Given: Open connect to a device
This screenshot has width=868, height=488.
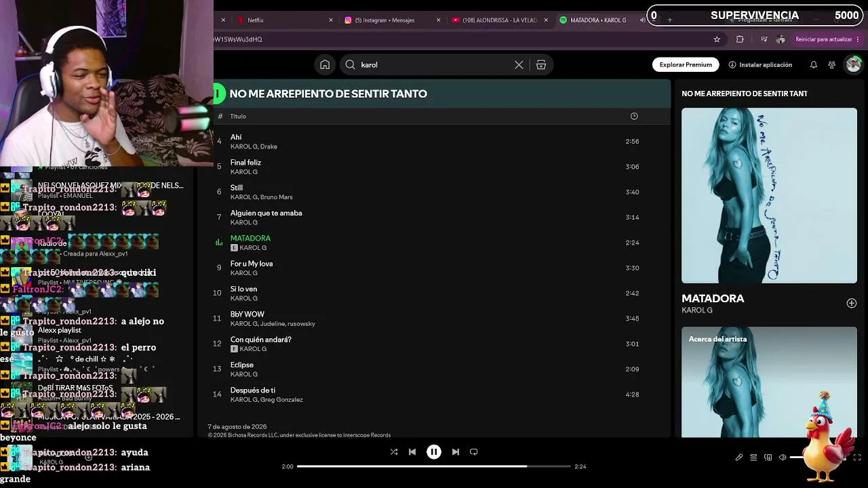Looking at the screenshot, I should (768, 457).
